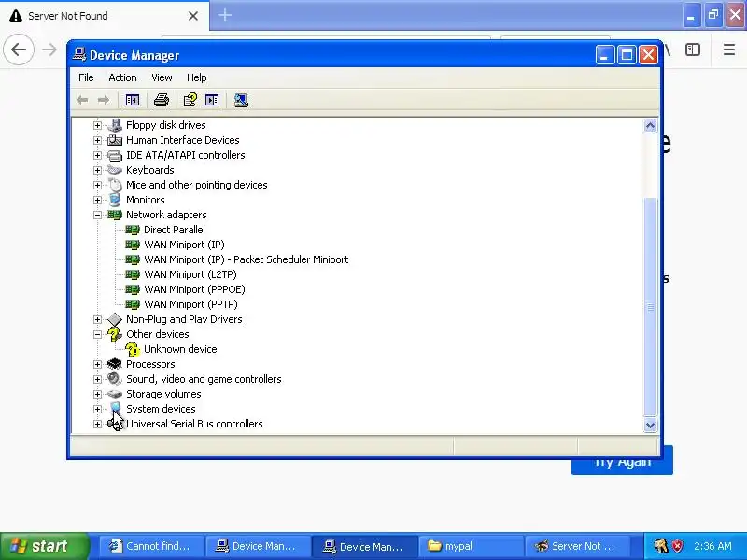This screenshot has width=747, height=560.
Task: Switch to Cannot find taskbar window
Action: coord(151,546)
